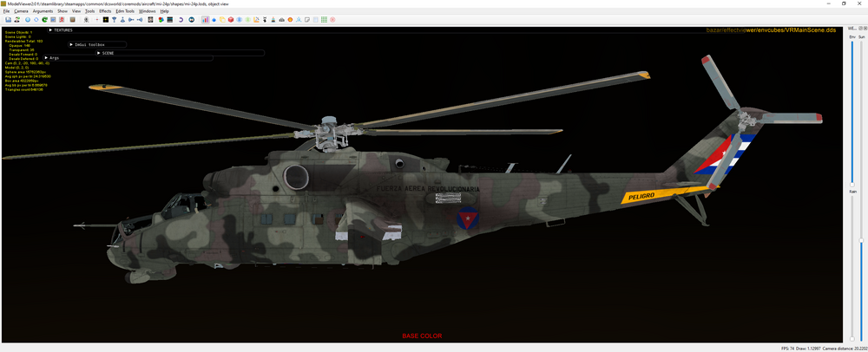Click the sticky note toolbar icon
The width and height of the screenshot is (868, 352).
click(x=307, y=19)
